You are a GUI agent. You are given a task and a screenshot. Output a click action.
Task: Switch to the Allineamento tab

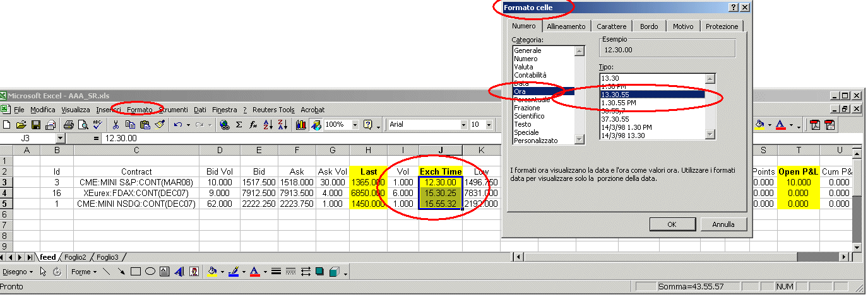[x=566, y=26]
